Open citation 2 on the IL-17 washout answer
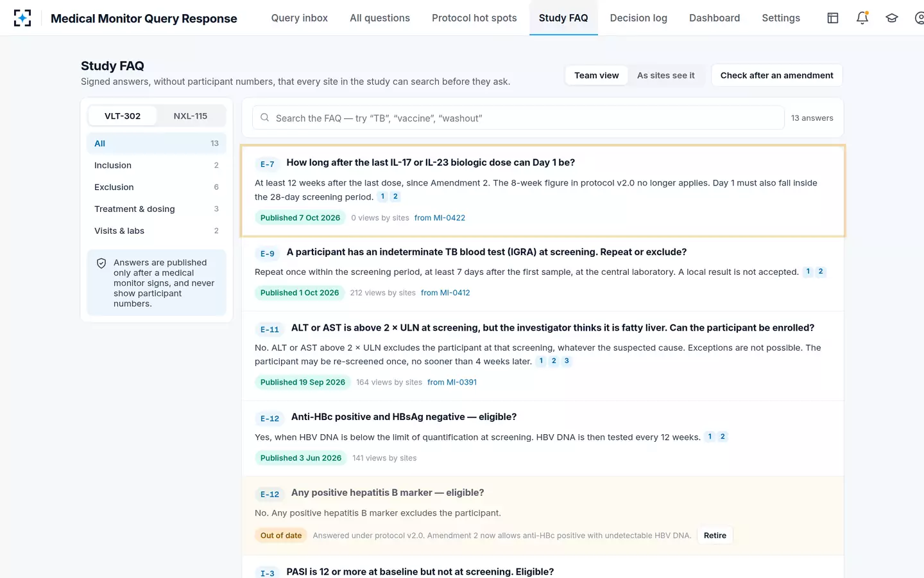Screen dimensions: 924x578 click(x=395, y=197)
